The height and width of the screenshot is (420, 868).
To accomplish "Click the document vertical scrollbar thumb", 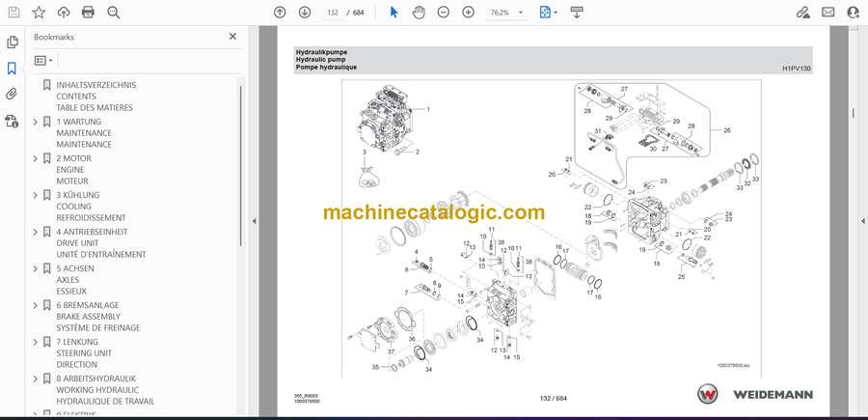I will tap(853, 112).
